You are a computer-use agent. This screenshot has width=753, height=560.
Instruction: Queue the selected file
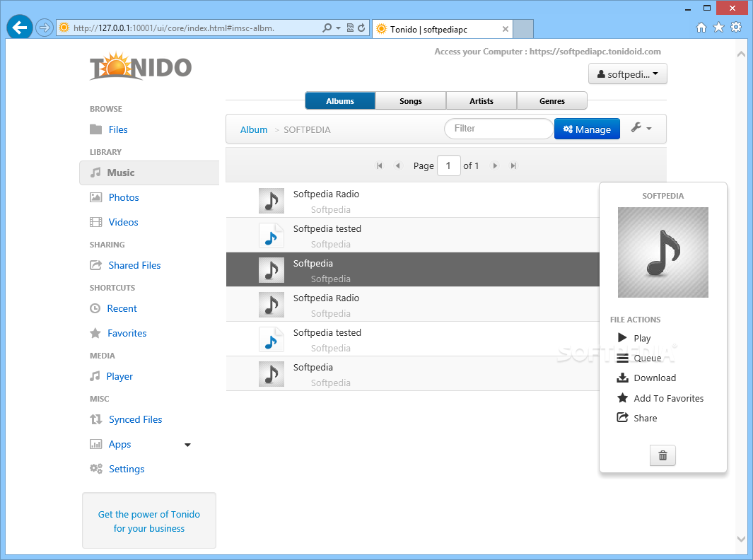coord(639,358)
